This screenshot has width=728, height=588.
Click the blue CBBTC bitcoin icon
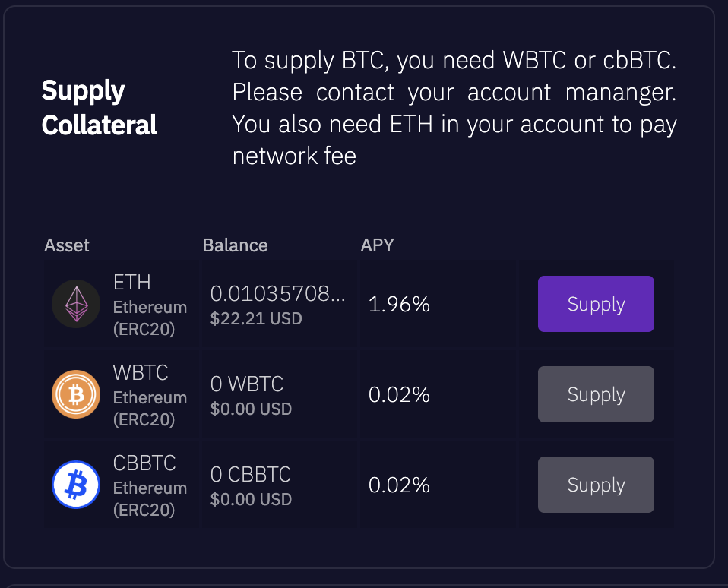(76, 485)
